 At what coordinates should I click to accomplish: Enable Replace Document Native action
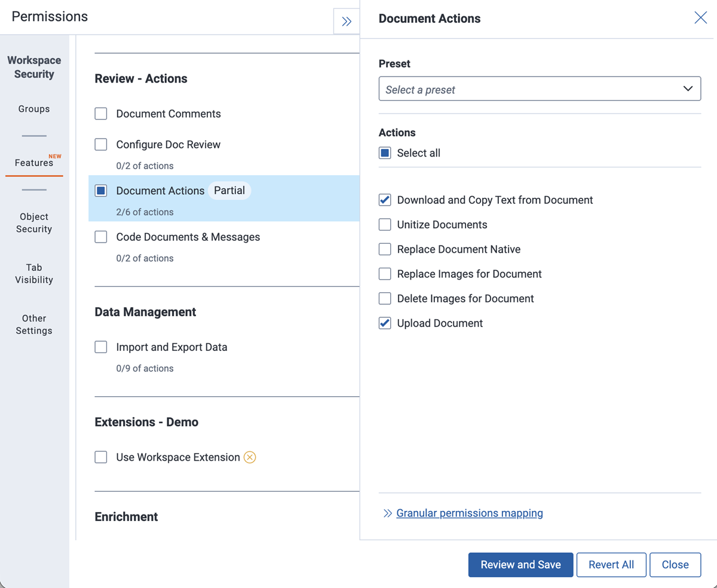[385, 249]
